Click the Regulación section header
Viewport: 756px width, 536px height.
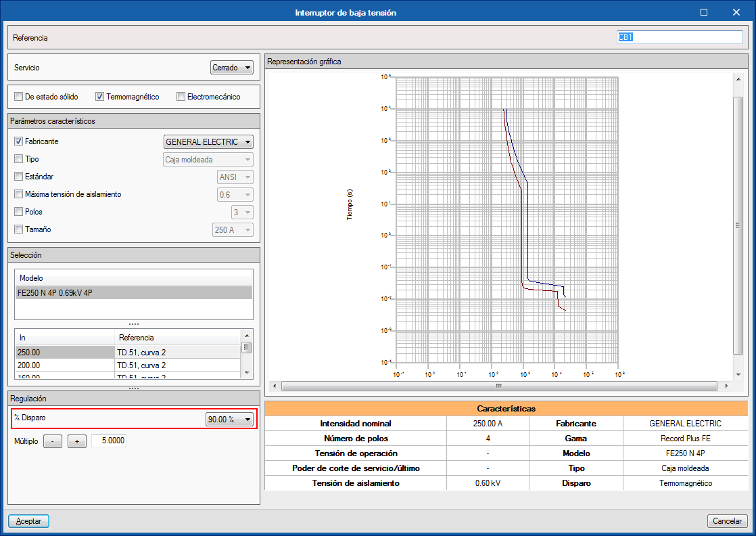click(134, 399)
